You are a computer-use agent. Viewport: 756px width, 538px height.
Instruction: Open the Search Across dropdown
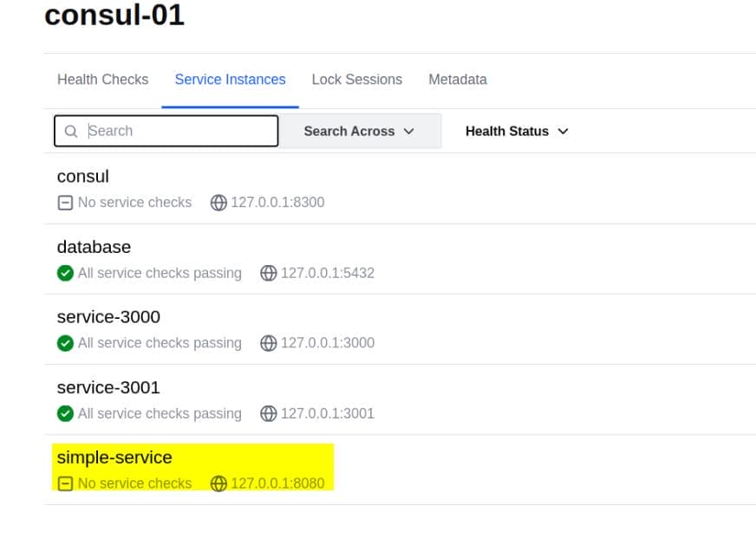tap(360, 131)
